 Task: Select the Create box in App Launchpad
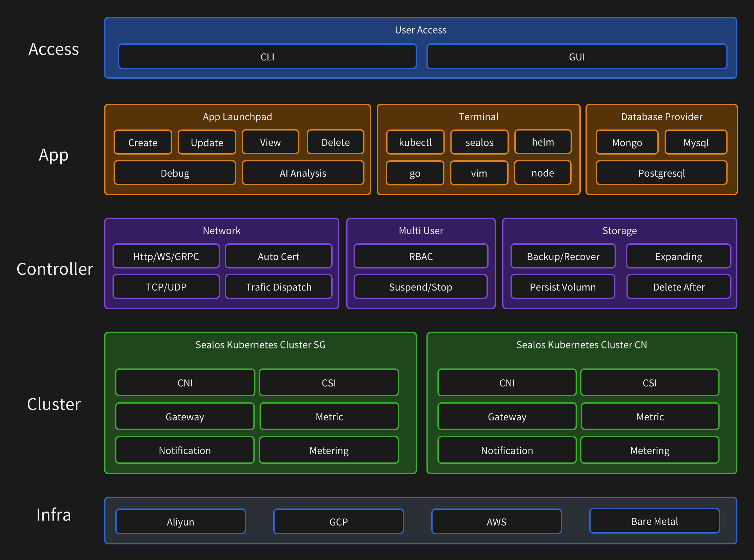pos(143,142)
